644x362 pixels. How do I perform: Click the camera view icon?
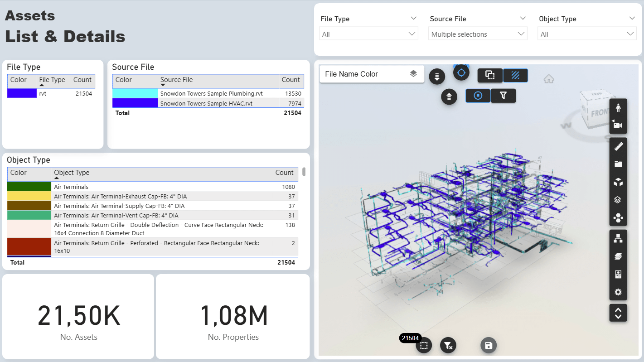pos(618,125)
